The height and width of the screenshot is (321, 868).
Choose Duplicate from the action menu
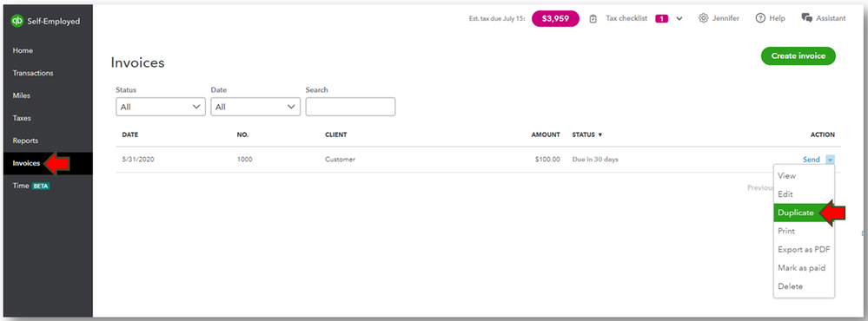pyautogui.click(x=796, y=213)
